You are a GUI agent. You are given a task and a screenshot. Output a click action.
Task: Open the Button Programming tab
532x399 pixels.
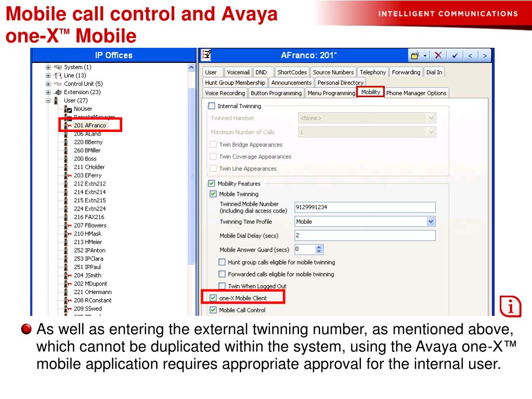276,93
